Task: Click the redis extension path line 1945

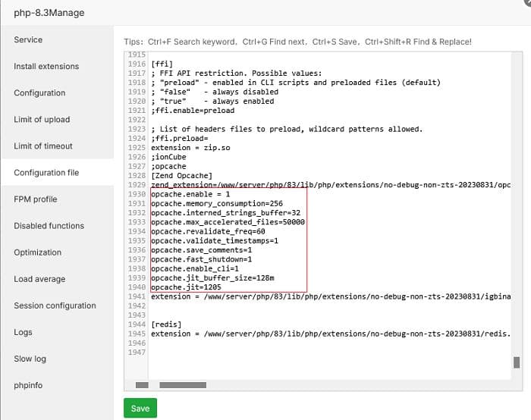Action: click(x=331, y=334)
